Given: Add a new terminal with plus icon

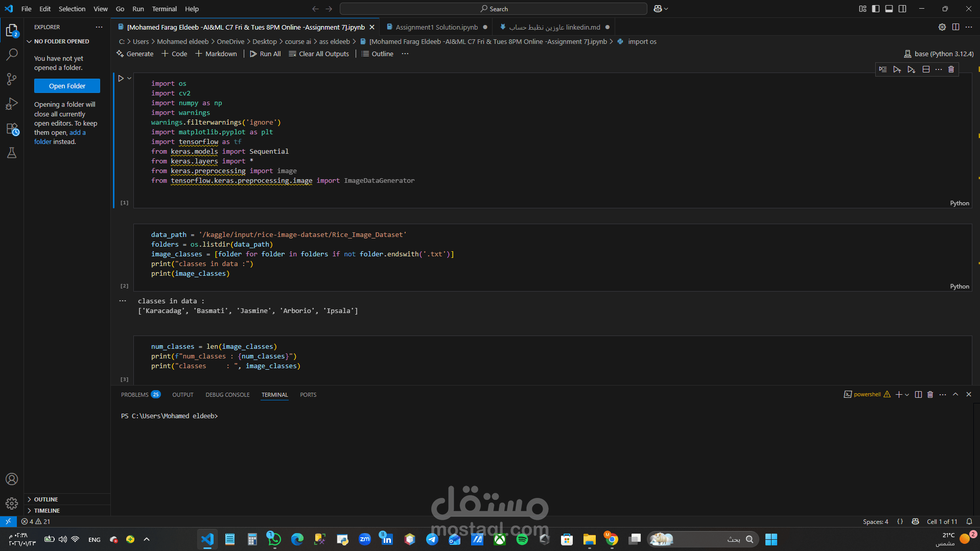Looking at the screenshot, I should [899, 395].
